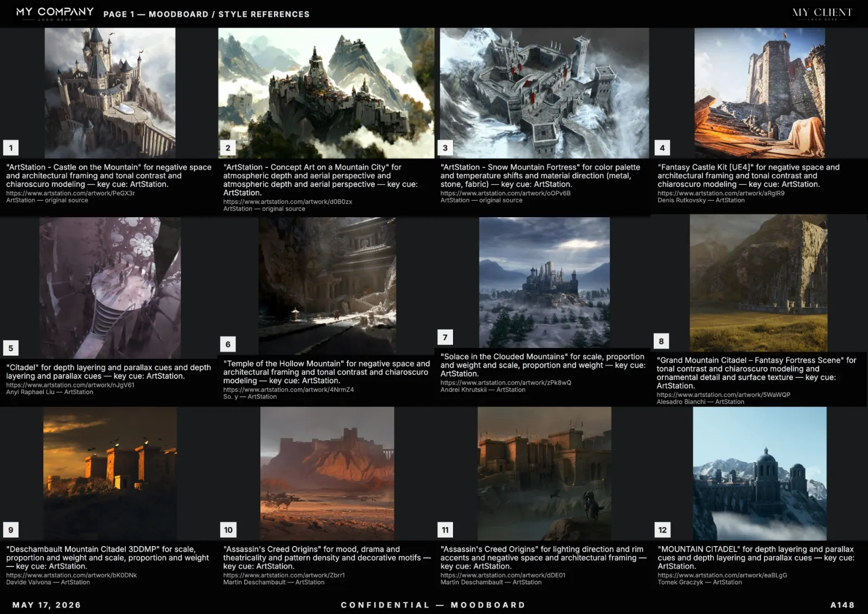Click 'ArtStation — original source' under image 2
The image size is (868, 614).
click(264, 209)
